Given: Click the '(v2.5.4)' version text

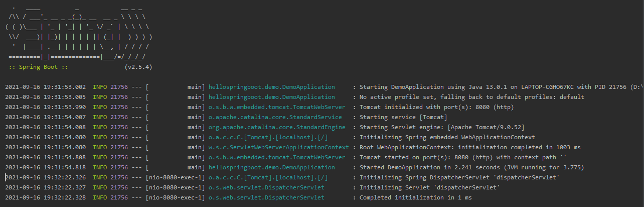Looking at the screenshot, I should tap(138, 67).
